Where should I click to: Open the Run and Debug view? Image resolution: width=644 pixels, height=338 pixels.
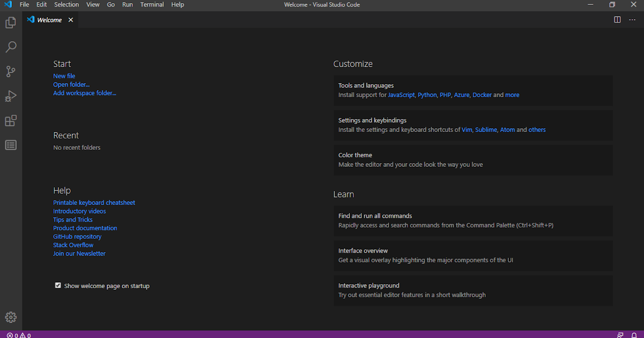tap(11, 96)
